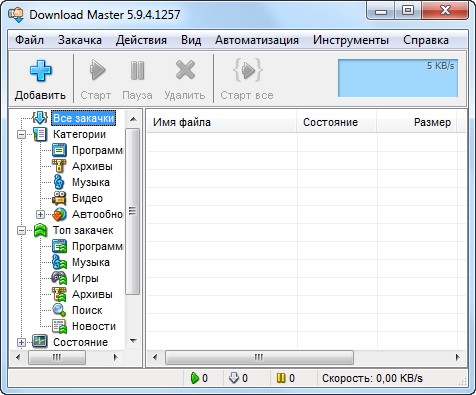This screenshot has width=476, height=395.
Task: Click the Удалить cross icon
Action: tap(185, 70)
